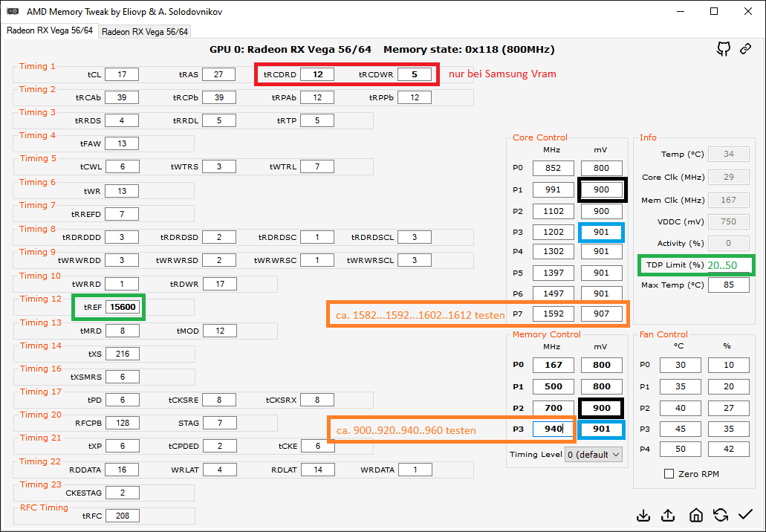This screenshot has width=766, height=532.
Task: Click Fan Control P3 temperature field 45
Action: tap(680, 429)
